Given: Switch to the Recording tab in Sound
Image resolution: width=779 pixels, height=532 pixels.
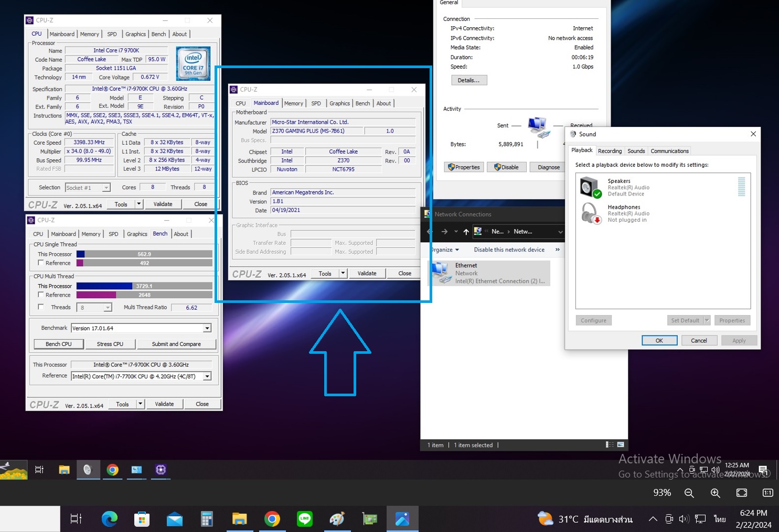Looking at the screenshot, I should [x=610, y=151].
